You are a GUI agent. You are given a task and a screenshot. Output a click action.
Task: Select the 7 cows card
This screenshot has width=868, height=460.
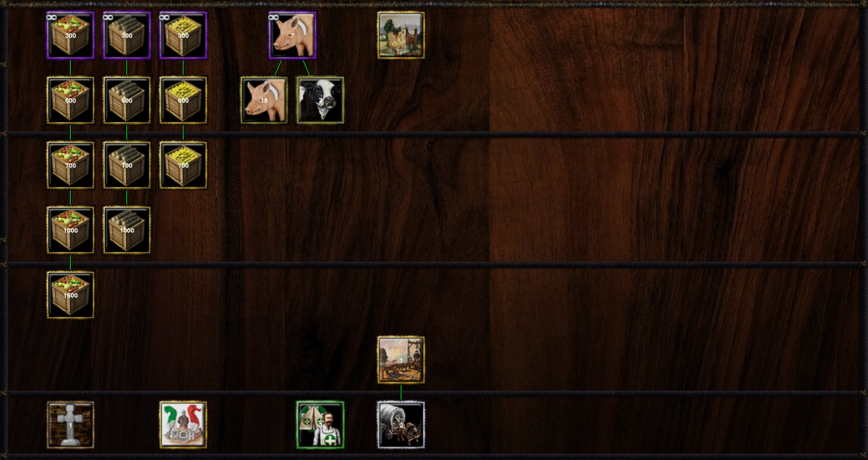coord(320,100)
